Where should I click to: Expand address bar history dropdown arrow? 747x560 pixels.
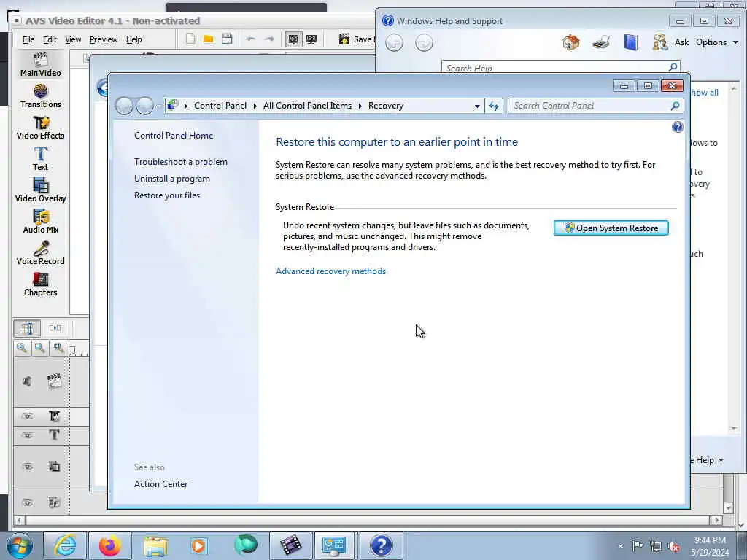click(477, 106)
